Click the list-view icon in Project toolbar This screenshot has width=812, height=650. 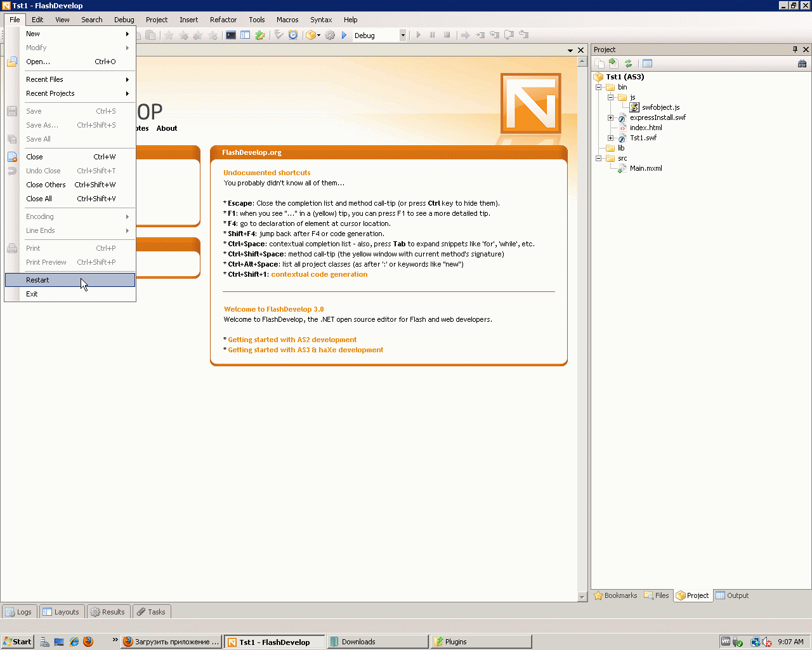tap(647, 63)
